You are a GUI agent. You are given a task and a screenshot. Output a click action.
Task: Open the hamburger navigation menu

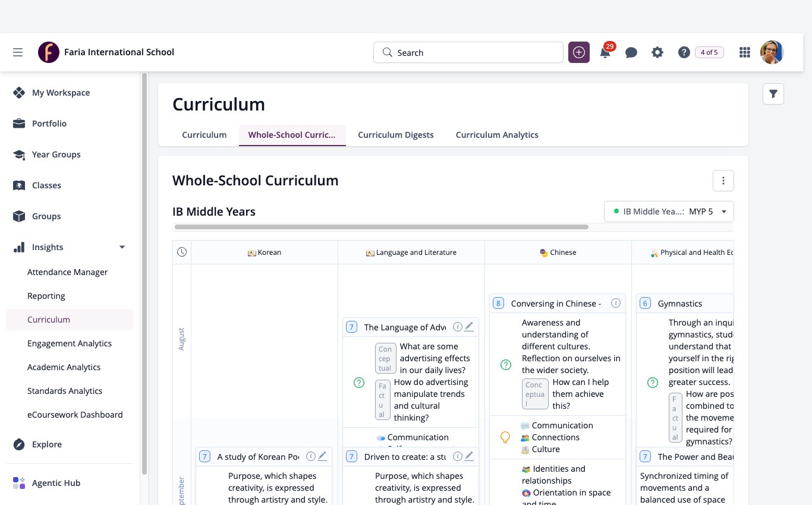(x=18, y=52)
